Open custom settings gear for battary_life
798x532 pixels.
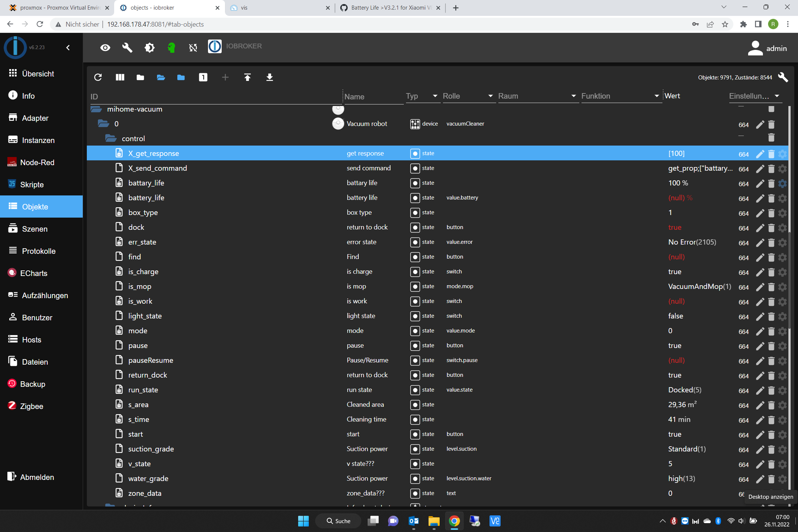(782, 184)
